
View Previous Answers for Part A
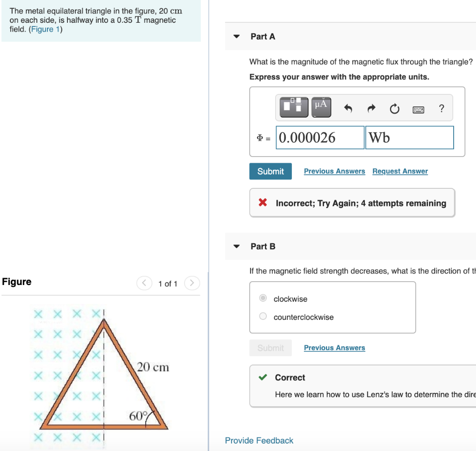334,171
